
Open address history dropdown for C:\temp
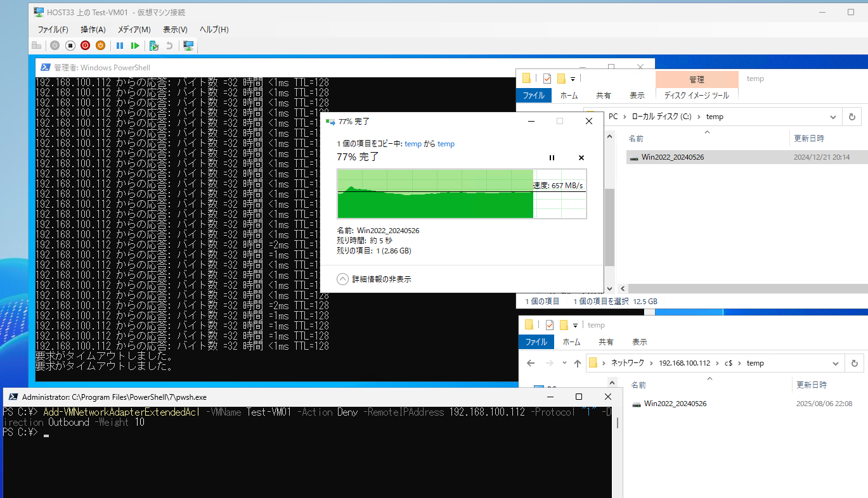click(x=833, y=117)
